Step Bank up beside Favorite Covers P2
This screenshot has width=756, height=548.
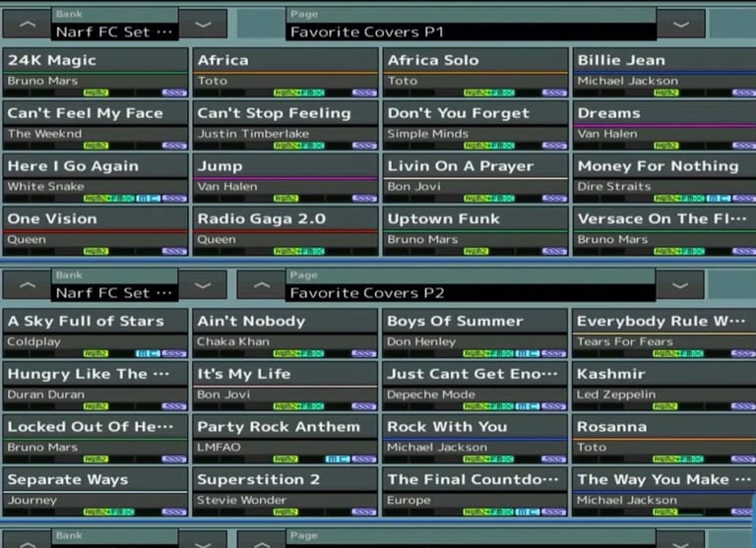27,285
